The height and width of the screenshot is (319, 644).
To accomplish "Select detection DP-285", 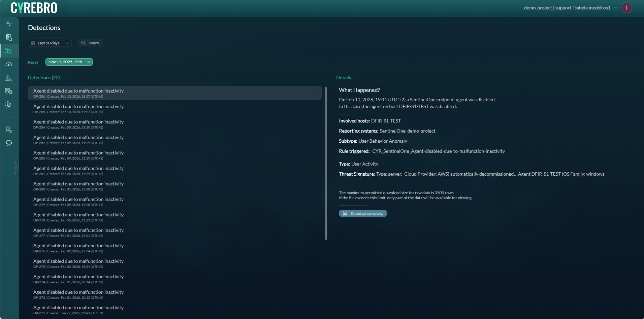I will point(175,109).
